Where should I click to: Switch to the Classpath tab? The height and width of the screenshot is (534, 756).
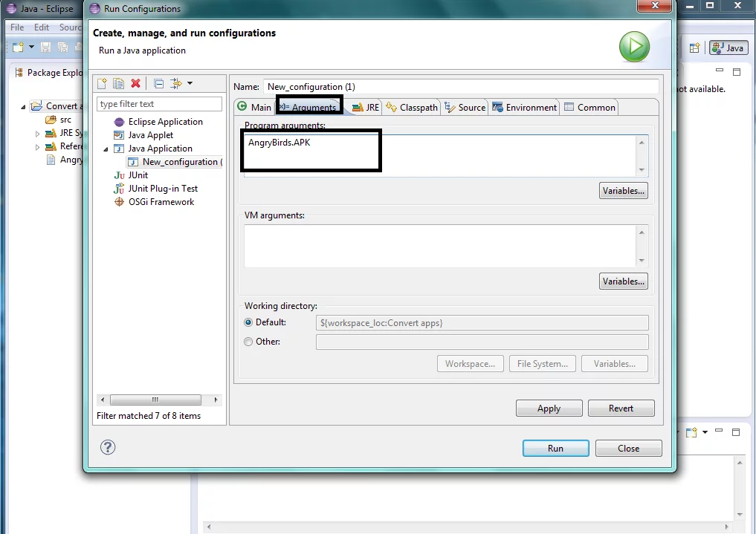pyautogui.click(x=413, y=108)
